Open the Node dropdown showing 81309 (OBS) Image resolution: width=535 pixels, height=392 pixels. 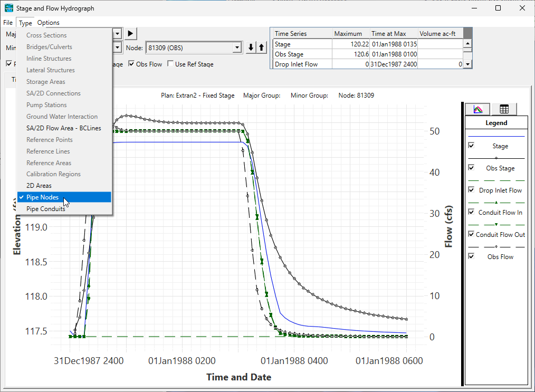click(237, 47)
